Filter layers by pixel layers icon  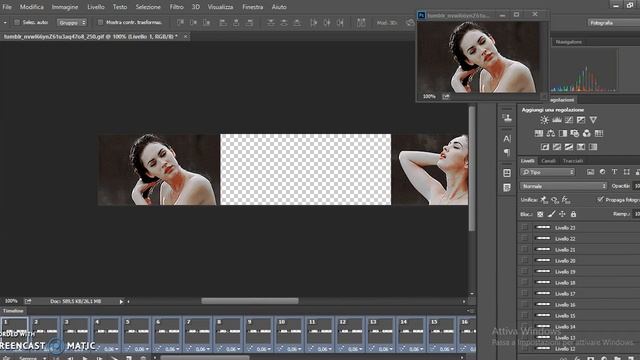click(591, 172)
